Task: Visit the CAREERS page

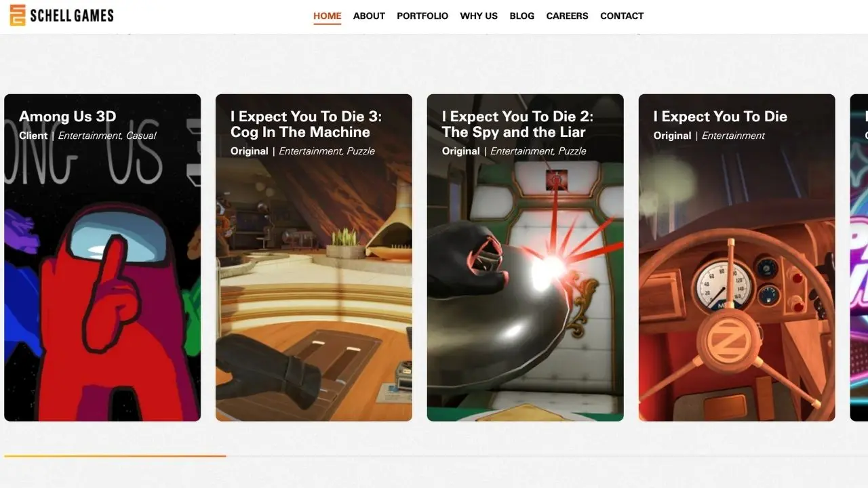Action: (567, 16)
